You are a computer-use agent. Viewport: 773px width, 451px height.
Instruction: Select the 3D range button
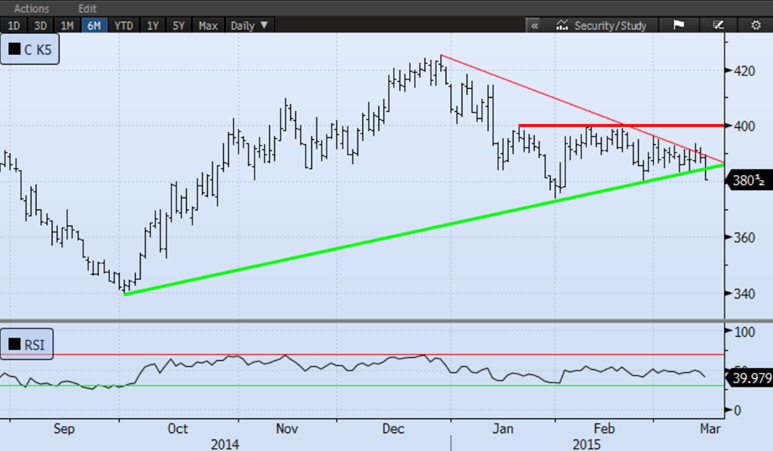(x=40, y=25)
